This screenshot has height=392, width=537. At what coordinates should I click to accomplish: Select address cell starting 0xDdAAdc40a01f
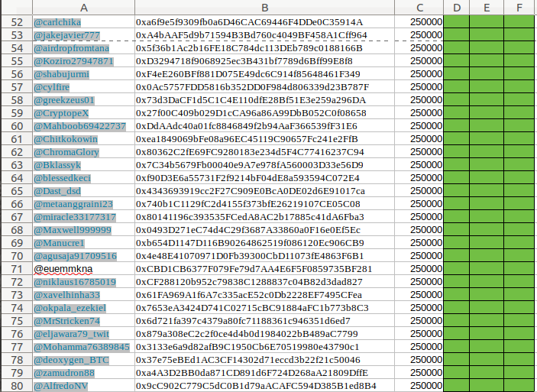pyautogui.click(x=264, y=126)
